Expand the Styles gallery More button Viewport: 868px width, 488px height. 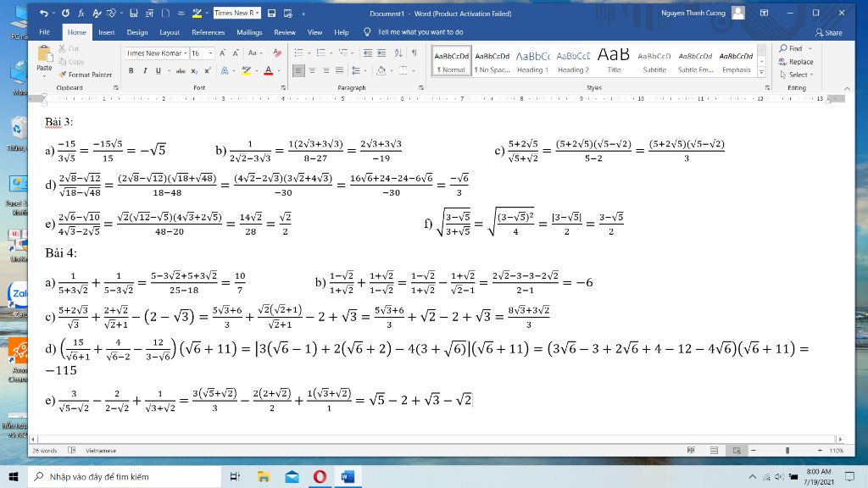click(x=762, y=73)
